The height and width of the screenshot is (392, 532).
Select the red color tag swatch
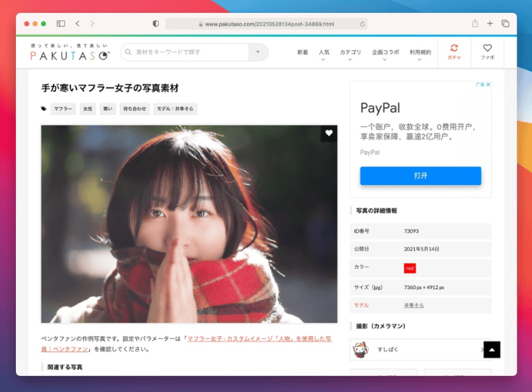410,267
